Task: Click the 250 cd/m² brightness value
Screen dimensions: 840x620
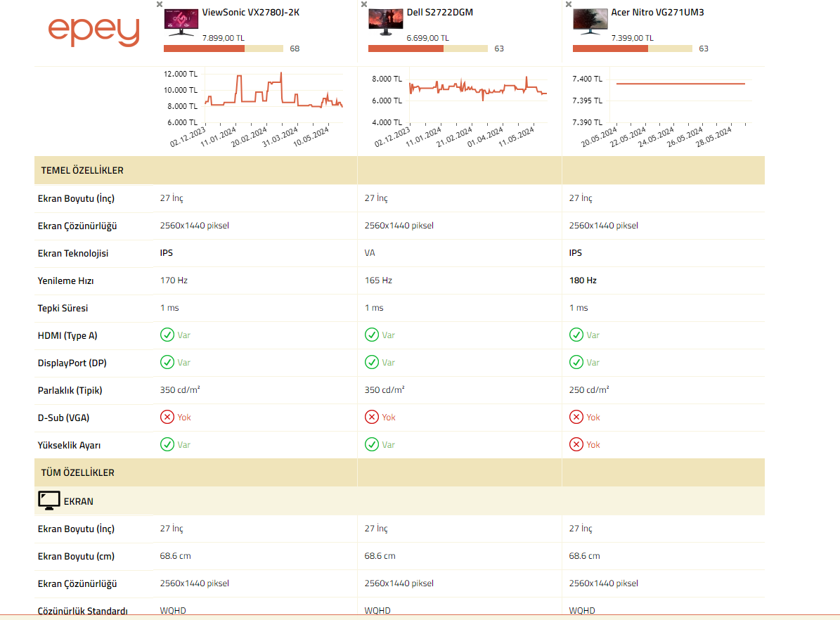Action: coord(589,389)
